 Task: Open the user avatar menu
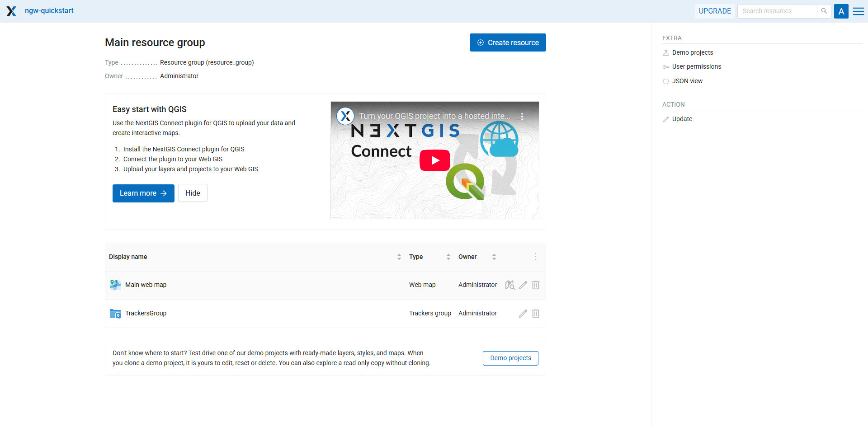(x=841, y=11)
